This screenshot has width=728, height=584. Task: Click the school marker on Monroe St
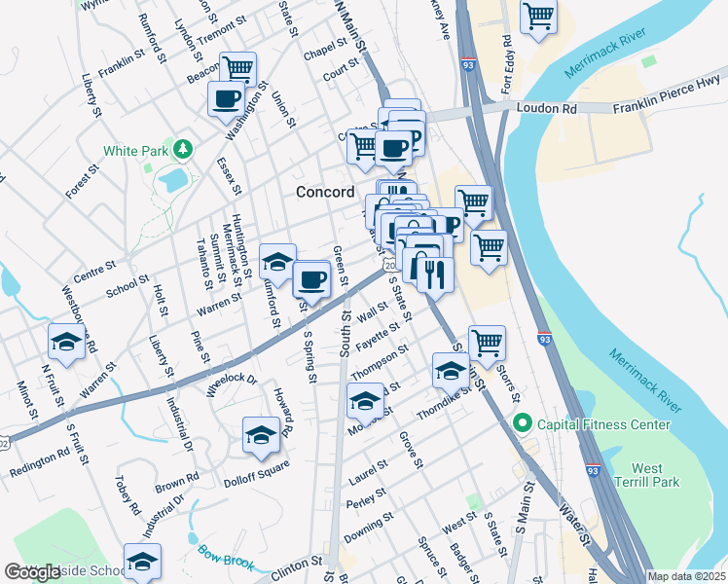tap(365, 404)
